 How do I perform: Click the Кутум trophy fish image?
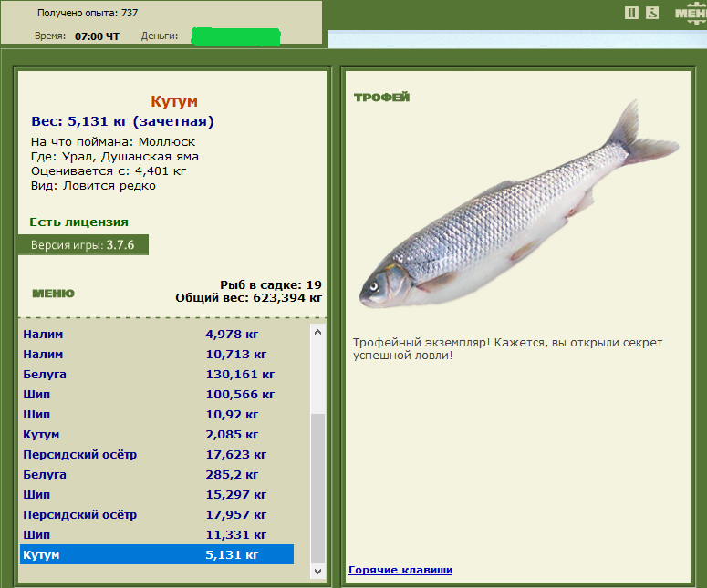click(518, 205)
